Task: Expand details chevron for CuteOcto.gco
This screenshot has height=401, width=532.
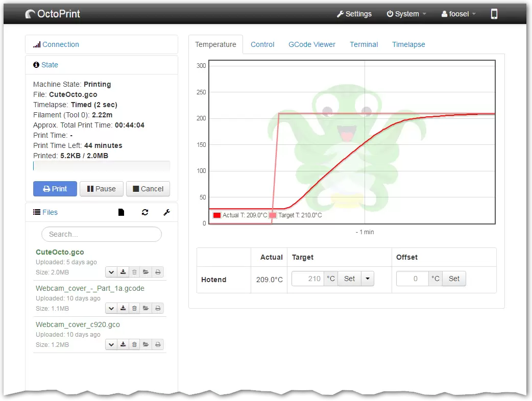Action: (111, 272)
